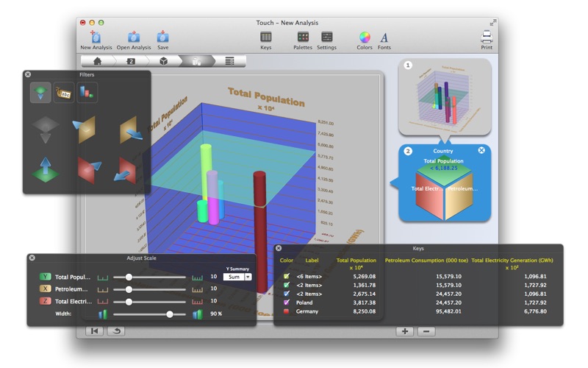Click the Petroleum Consumption column header
The image size is (588, 368).
[426, 261]
